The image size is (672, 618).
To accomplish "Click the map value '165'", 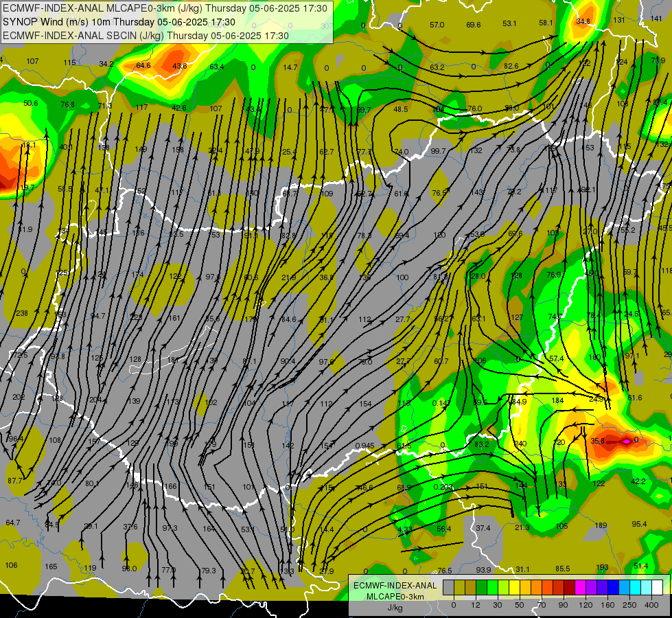I will pos(51,566).
